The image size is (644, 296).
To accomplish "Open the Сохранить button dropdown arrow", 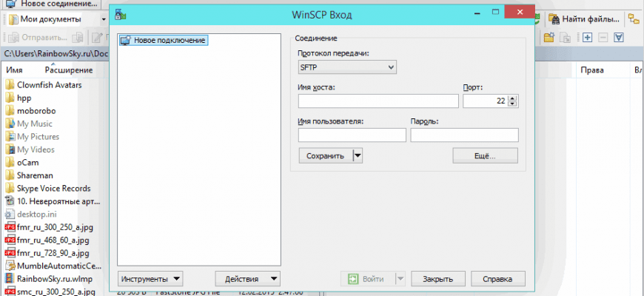I will (358, 156).
